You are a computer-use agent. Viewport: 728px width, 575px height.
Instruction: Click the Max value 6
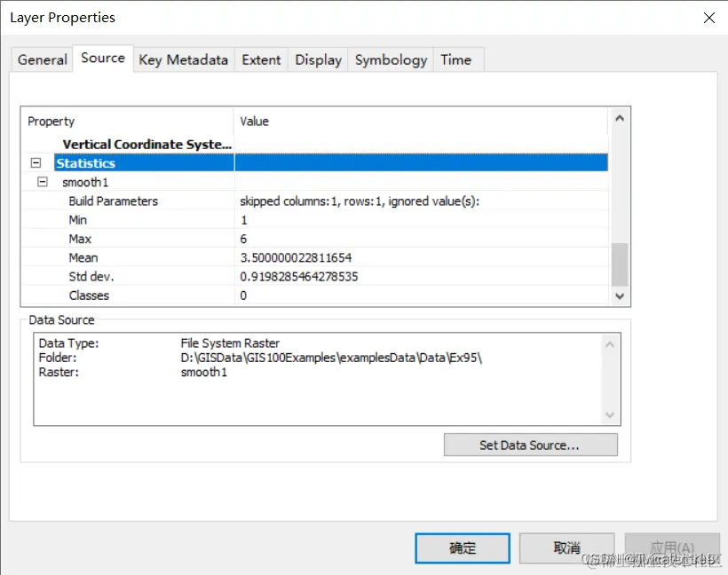[243, 239]
